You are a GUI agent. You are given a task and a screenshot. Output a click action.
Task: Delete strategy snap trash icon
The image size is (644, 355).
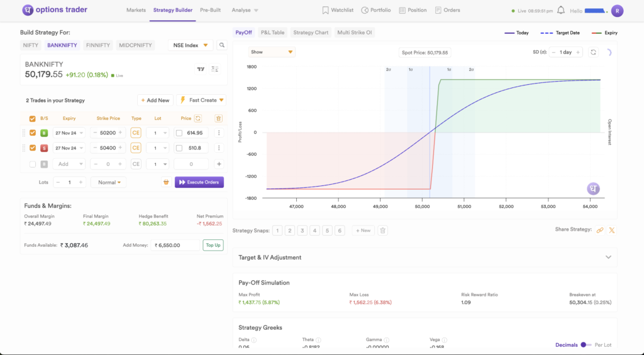click(383, 231)
